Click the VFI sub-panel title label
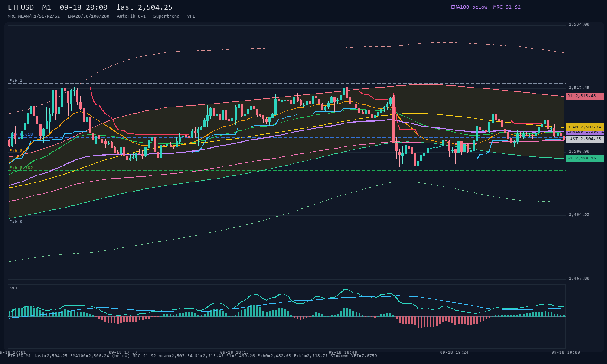607x364 pixels. [14, 288]
